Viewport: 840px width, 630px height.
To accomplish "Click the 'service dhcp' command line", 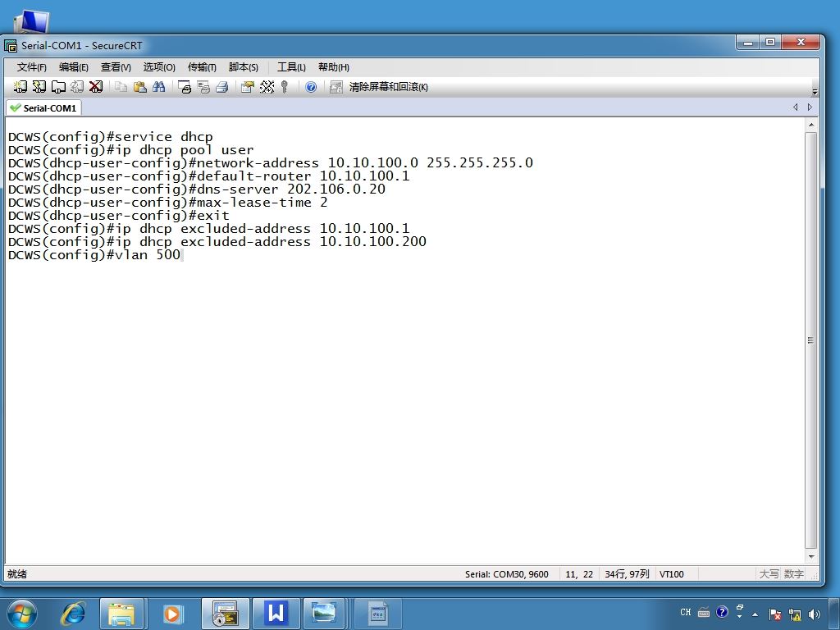I will 111,137.
